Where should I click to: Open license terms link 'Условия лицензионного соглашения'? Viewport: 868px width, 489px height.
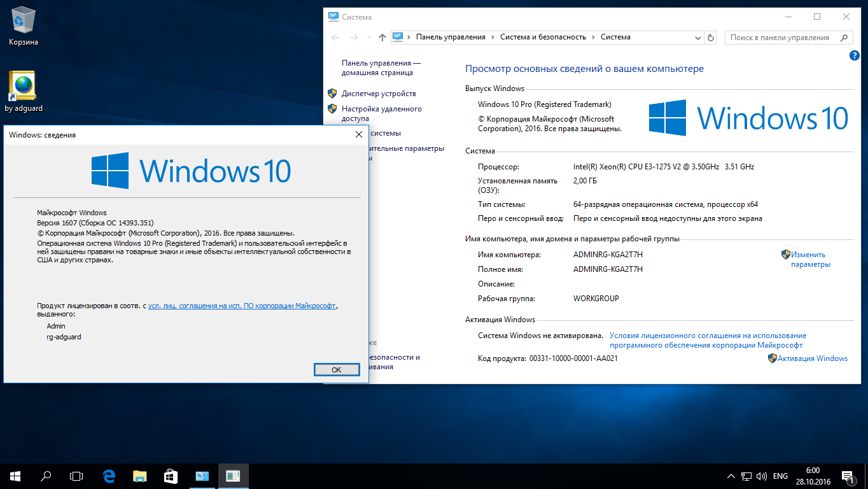(708, 340)
